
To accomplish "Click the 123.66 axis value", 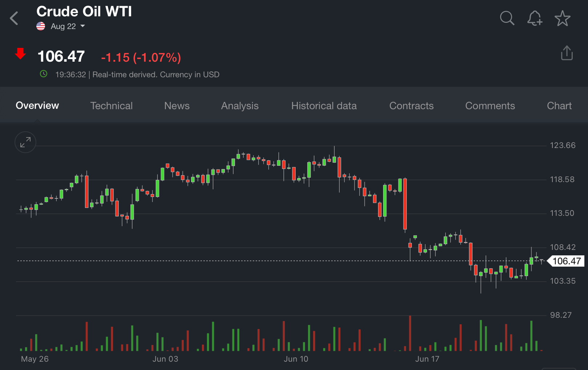I will 563,145.
